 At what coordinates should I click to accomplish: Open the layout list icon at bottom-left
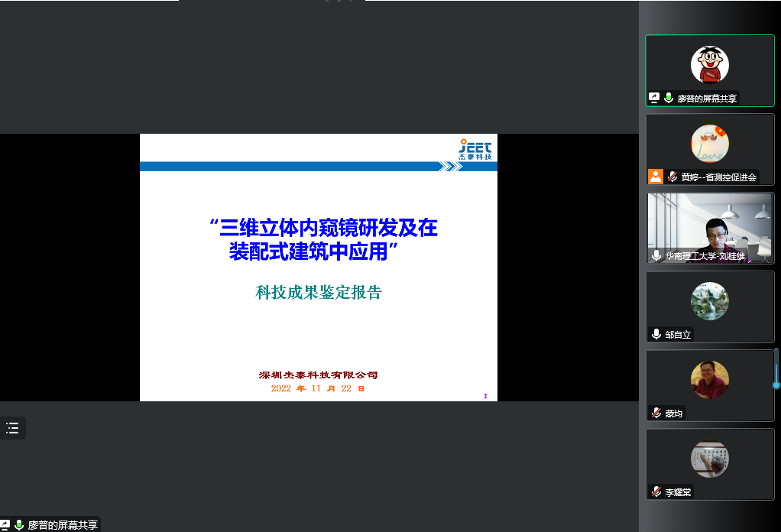(13, 428)
